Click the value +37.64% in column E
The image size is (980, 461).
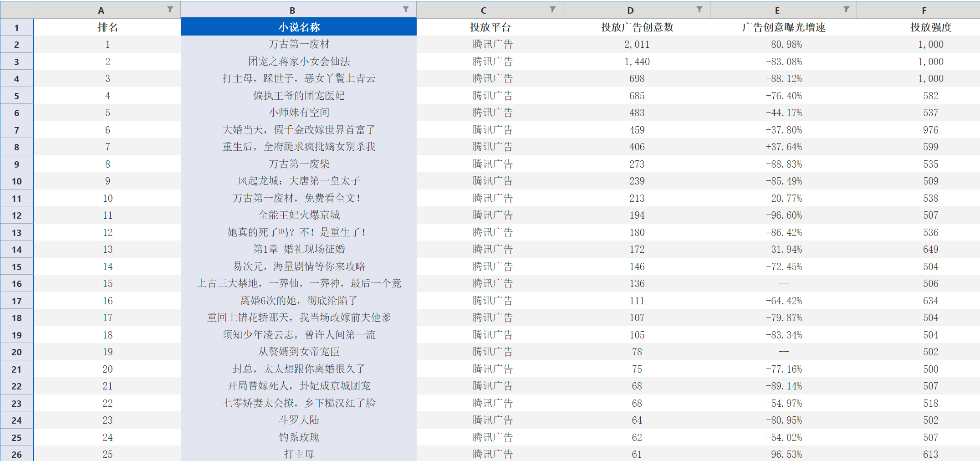(784, 147)
